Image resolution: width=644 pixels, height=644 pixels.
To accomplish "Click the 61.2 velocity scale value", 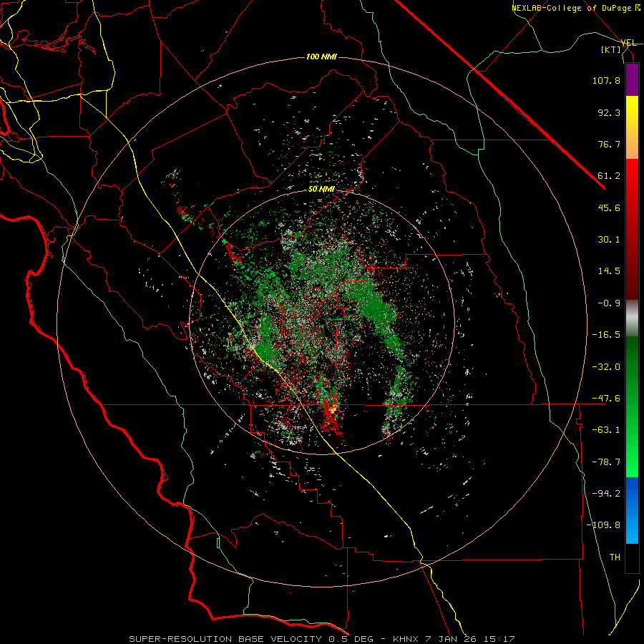I will 609,176.
